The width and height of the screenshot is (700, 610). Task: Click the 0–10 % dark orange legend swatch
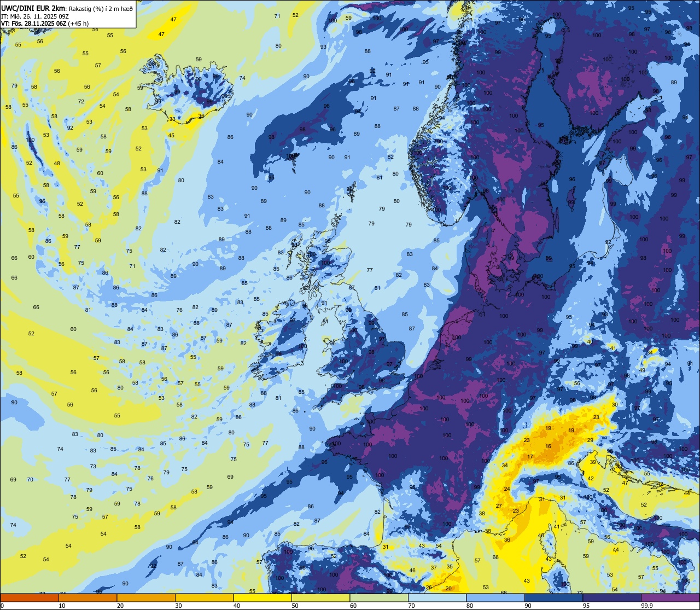point(30,598)
